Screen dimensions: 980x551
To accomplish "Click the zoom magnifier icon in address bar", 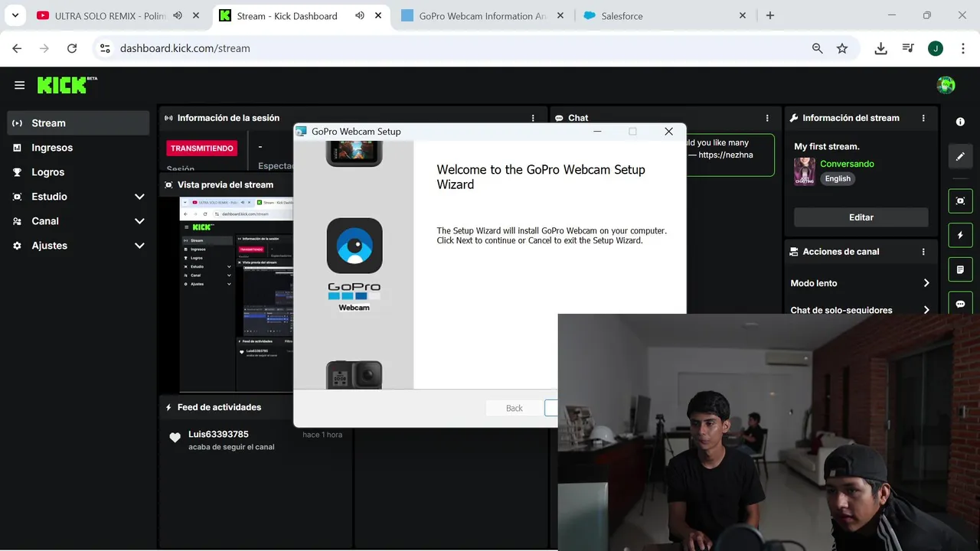I will point(818,48).
